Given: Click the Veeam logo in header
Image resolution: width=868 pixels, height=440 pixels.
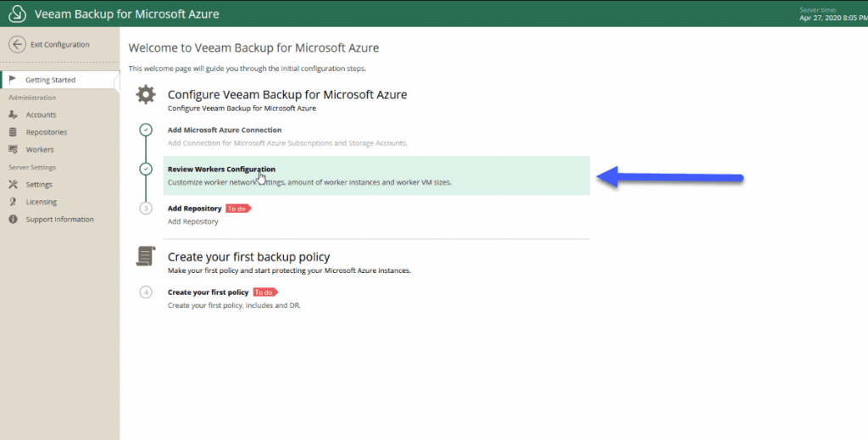Looking at the screenshot, I should (x=17, y=14).
